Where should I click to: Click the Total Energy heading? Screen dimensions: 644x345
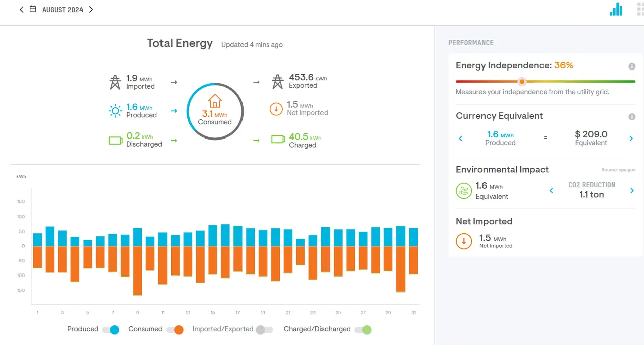click(x=180, y=43)
